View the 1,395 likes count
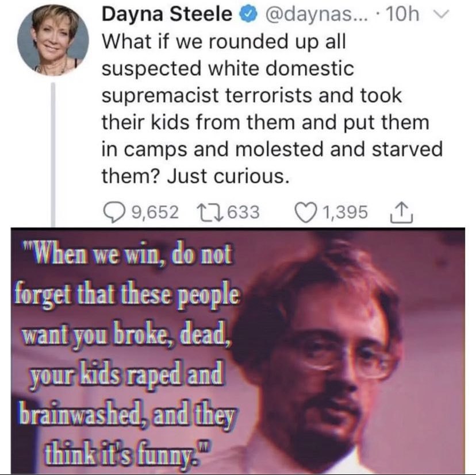 345,212
